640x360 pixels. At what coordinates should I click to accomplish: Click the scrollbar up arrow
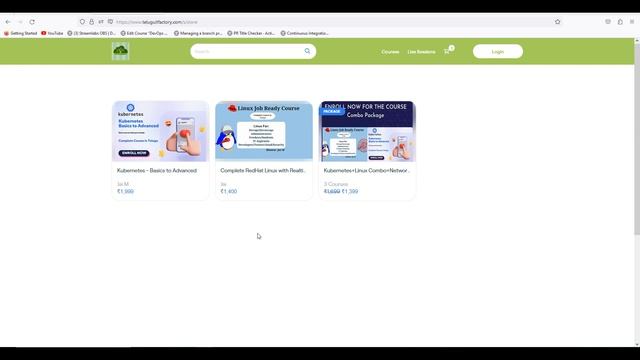click(x=637, y=40)
